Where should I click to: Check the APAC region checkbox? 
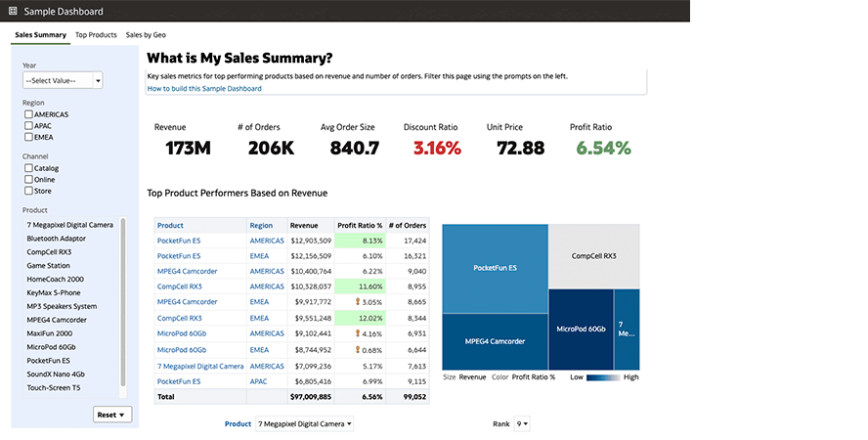(x=28, y=125)
